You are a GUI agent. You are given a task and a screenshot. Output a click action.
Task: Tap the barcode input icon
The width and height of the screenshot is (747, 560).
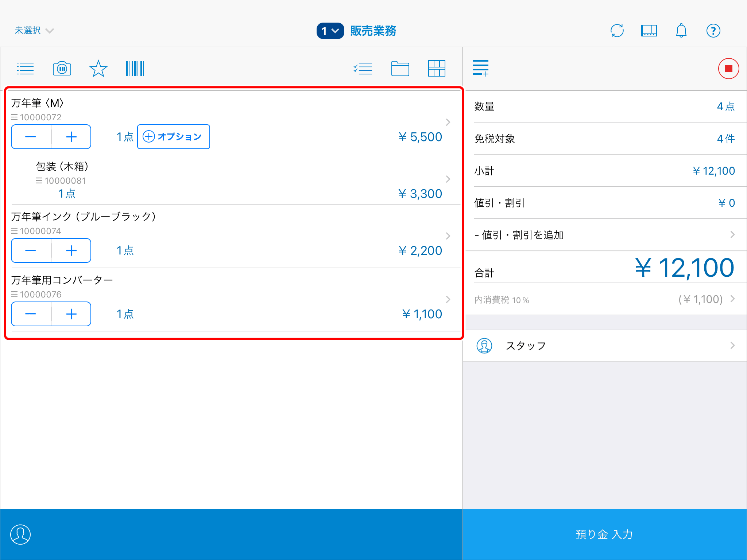pos(135,69)
